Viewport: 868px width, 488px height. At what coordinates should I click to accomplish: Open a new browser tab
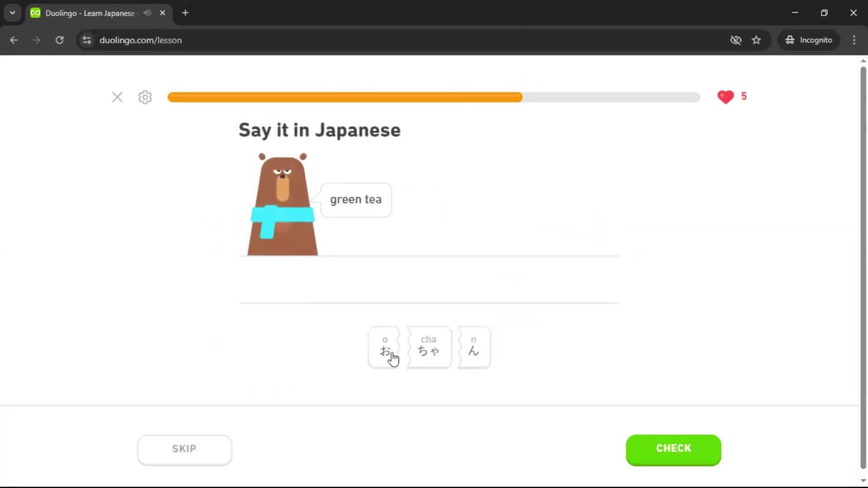pyautogui.click(x=185, y=13)
